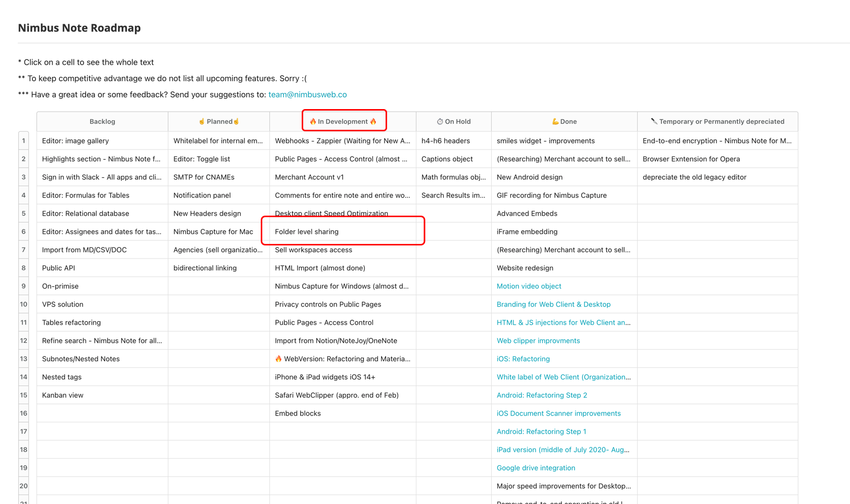Open iOS Document Scanner improvements link

click(x=558, y=414)
